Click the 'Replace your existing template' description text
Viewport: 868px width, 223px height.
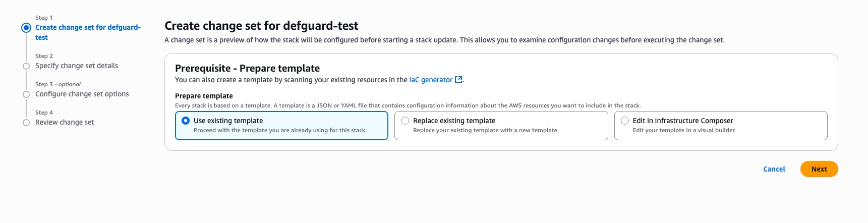coord(486,130)
